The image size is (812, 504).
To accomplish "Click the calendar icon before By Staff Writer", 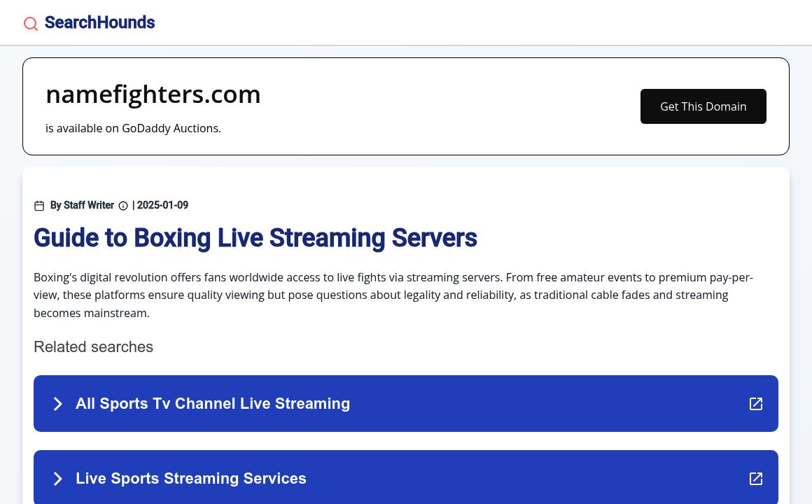I will 39,206.
